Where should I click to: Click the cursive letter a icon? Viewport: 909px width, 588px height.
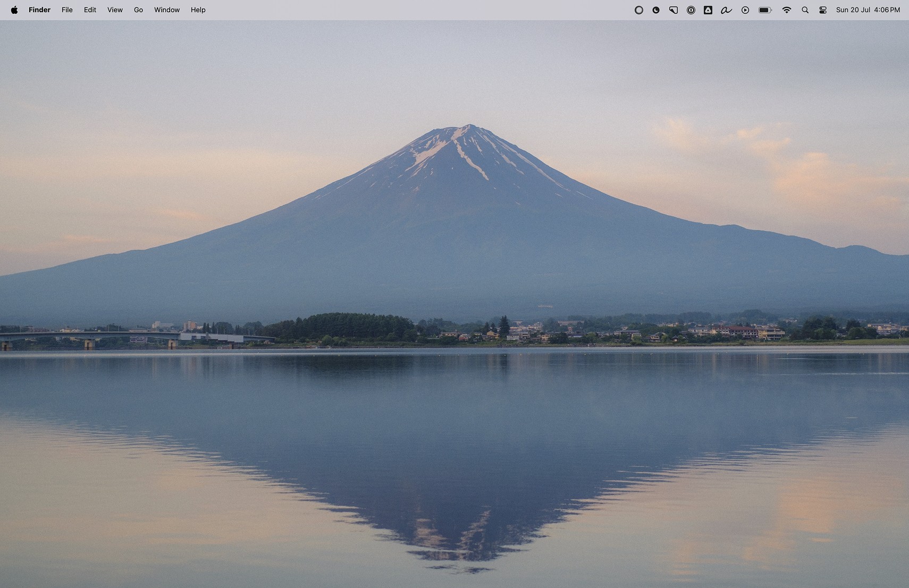pos(726,10)
